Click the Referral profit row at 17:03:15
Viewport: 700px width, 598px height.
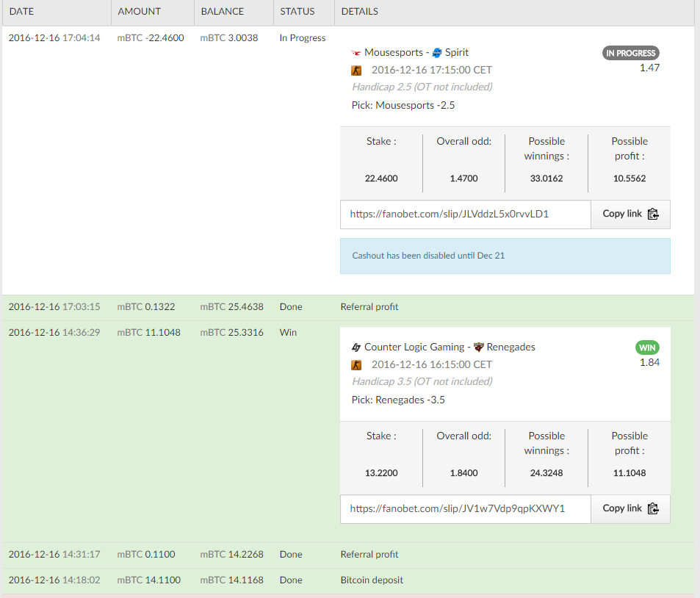click(348, 307)
